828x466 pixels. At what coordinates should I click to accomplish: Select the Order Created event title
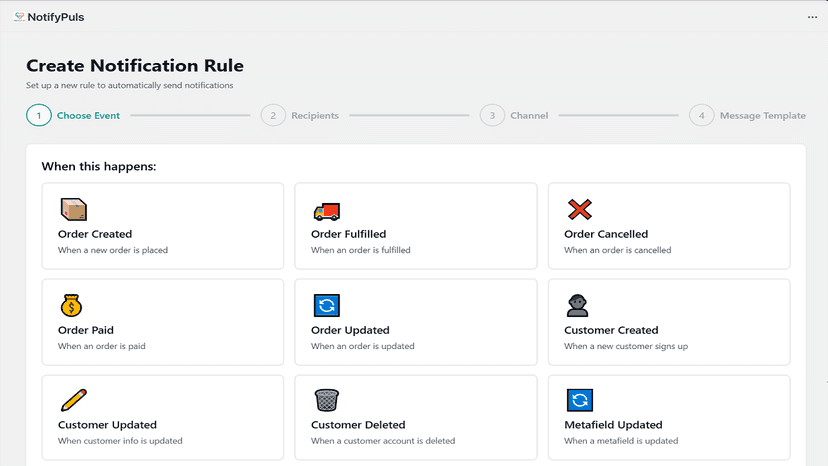[x=95, y=234]
